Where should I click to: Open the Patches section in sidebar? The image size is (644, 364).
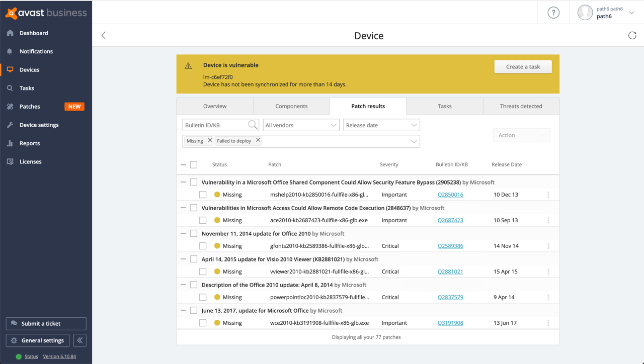(x=30, y=107)
